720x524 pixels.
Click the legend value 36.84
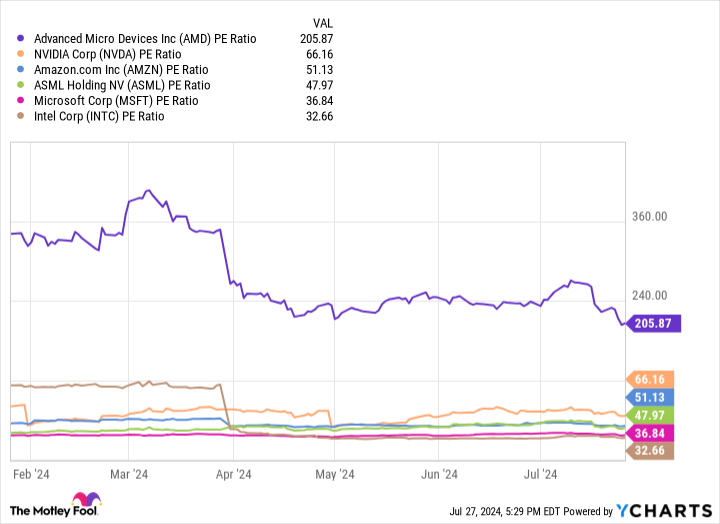(x=319, y=101)
